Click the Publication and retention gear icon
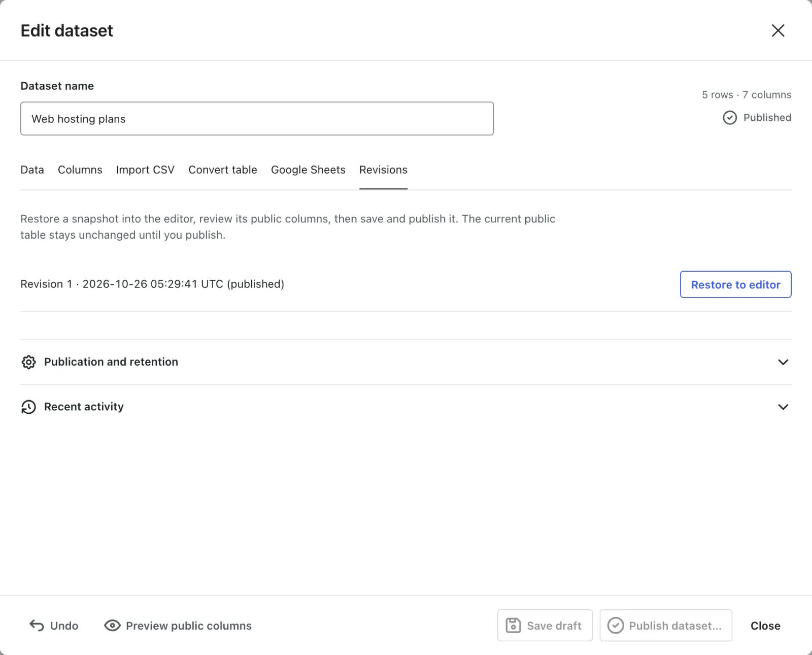The image size is (812, 655). pos(29,362)
